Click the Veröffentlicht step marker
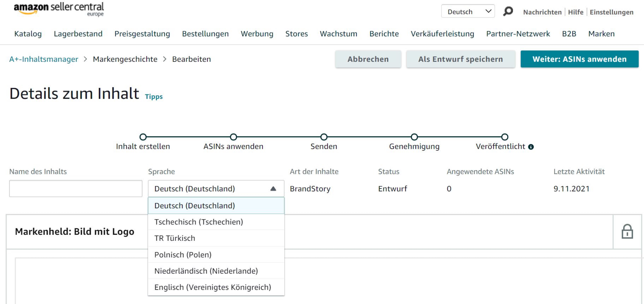The height and width of the screenshot is (304, 644). click(505, 137)
